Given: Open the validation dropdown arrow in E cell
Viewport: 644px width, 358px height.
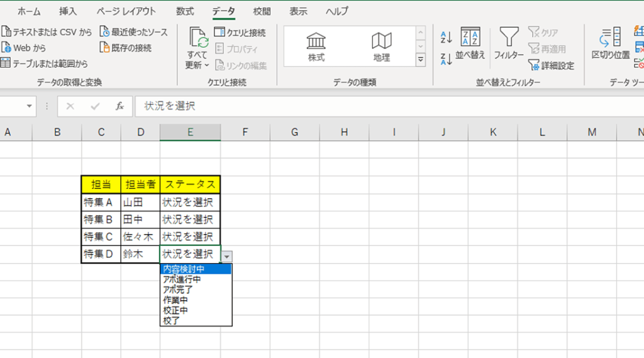Looking at the screenshot, I should click(x=226, y=257).
